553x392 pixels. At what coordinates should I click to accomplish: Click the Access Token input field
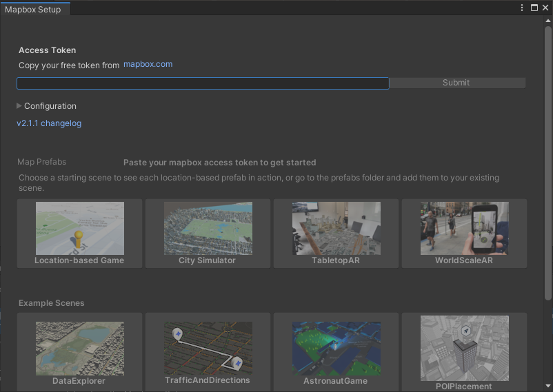point(203,83)
